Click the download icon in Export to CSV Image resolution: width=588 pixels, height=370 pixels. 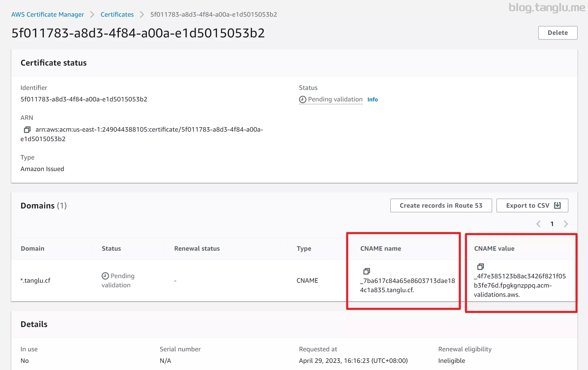[x=557, y=205]
